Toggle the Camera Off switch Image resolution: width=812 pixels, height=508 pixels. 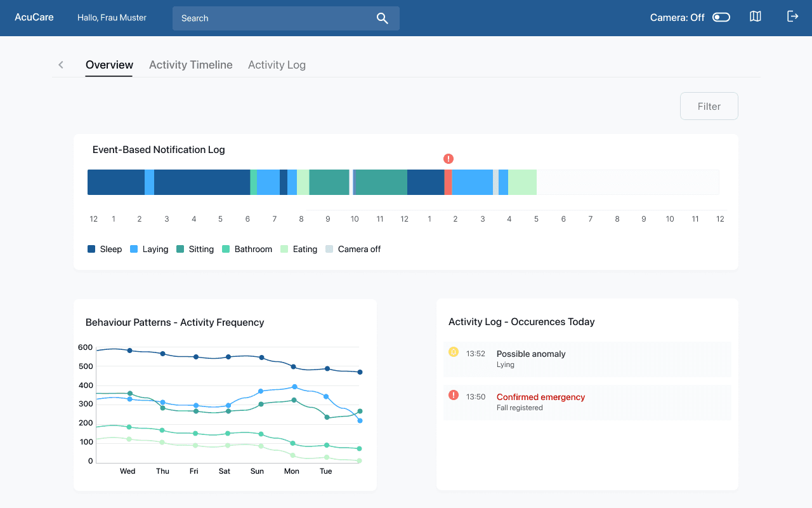point(721,18)
